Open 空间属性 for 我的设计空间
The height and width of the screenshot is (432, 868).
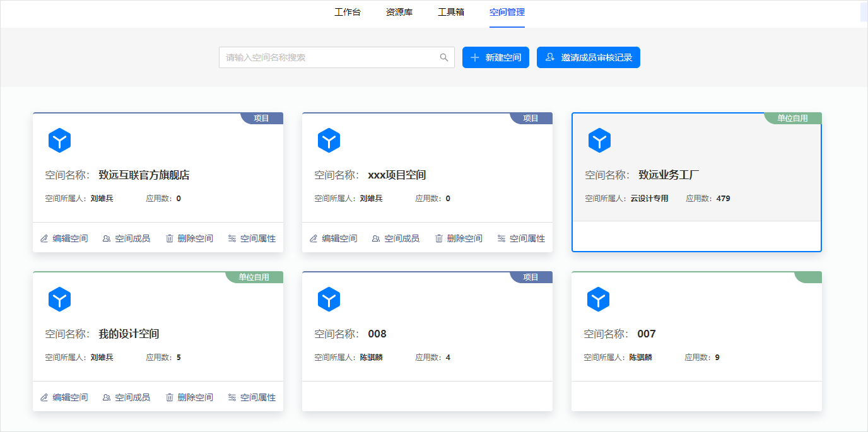pyautogui.click(x=252, y=397)
